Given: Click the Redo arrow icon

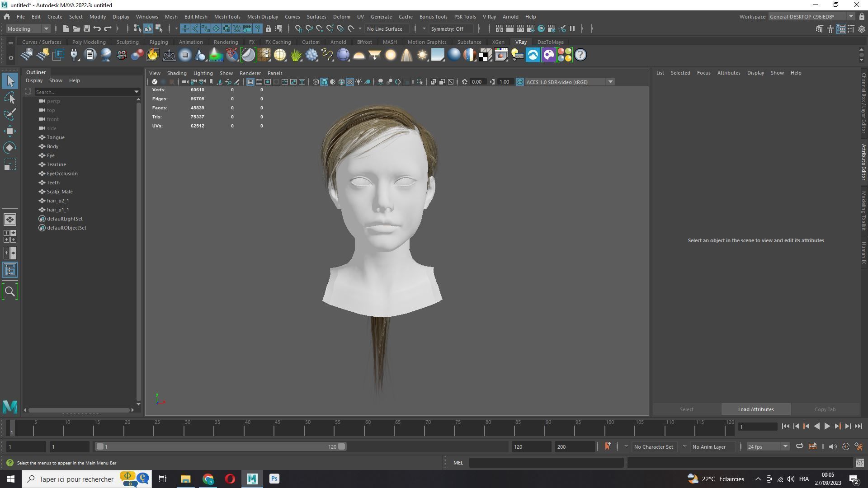Looking at the screenshot, I should pos(108,29).
